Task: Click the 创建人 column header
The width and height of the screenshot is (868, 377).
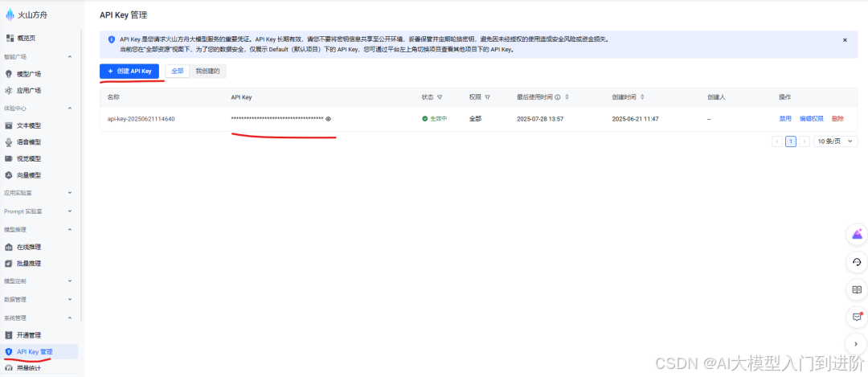Action: [716, 97]
